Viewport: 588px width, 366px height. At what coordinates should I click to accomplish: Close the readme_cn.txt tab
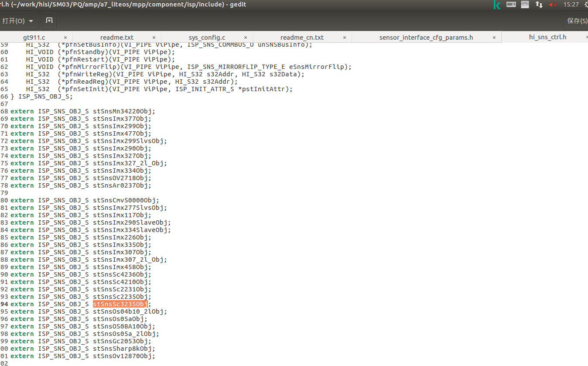[x=344, y=38]
